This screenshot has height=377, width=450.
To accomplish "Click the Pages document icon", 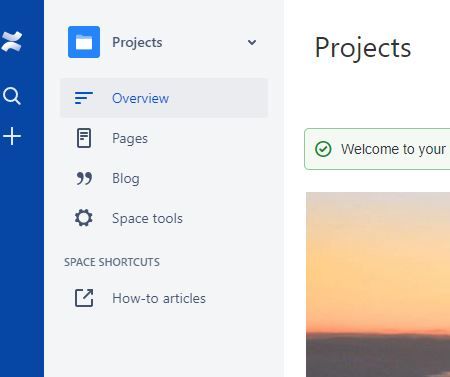I will tap(84, 138).
